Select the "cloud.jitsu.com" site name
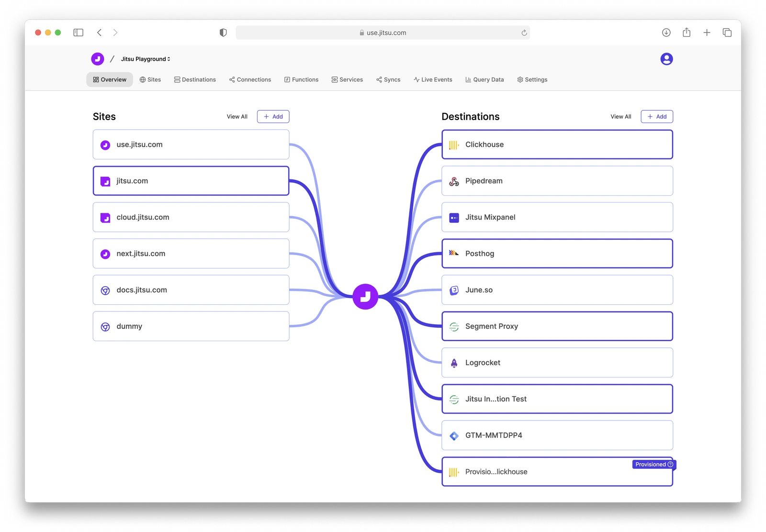Image resolution: width=766 pixels, height=532 pixels. 143,217
